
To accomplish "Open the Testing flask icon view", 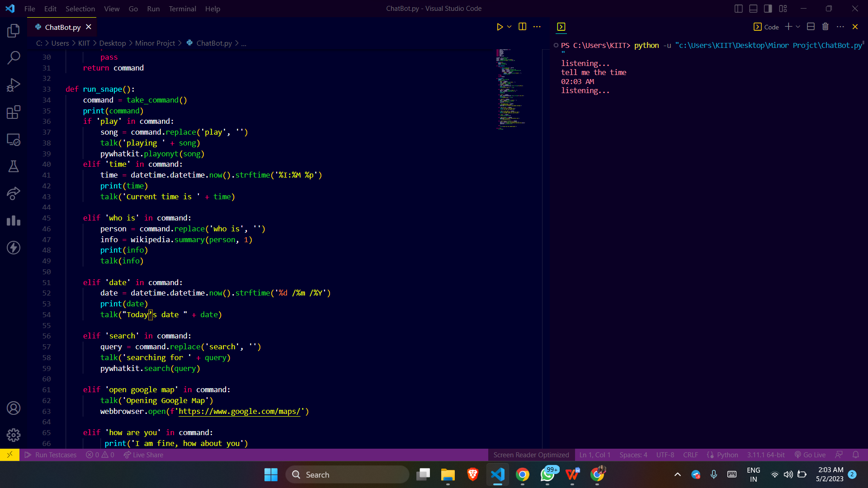I will (x=14, y=166).
